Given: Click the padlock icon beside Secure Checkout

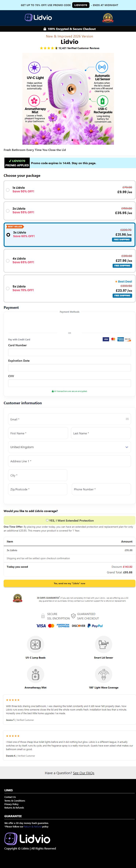Looking at the screenshot, I should pyautogui.click(x=45, y=29).
